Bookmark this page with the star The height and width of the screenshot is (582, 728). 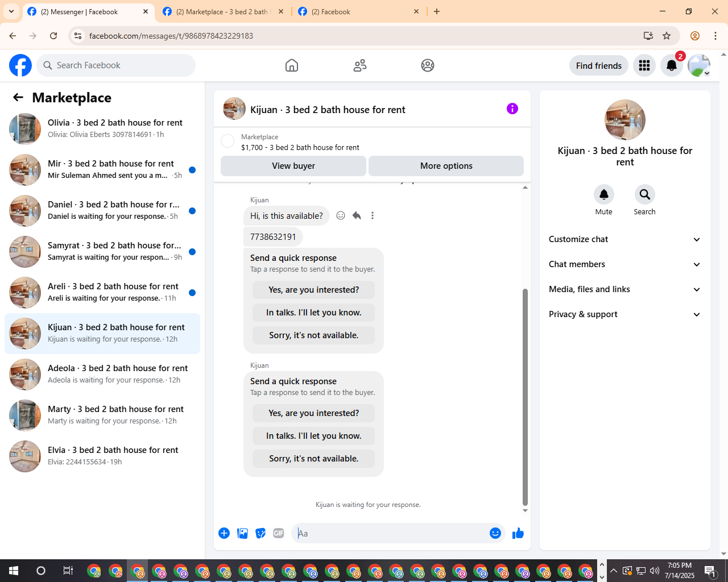click(x=667, y=36)
